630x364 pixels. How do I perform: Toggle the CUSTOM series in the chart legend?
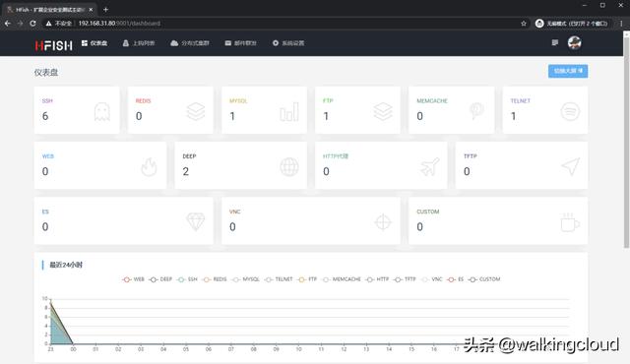click(x=484, y=279)
